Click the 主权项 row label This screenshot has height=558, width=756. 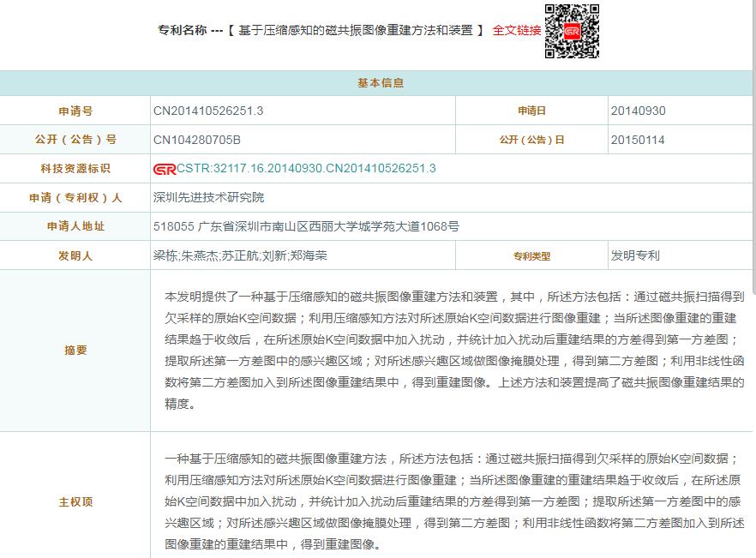[x=75, y=501]
